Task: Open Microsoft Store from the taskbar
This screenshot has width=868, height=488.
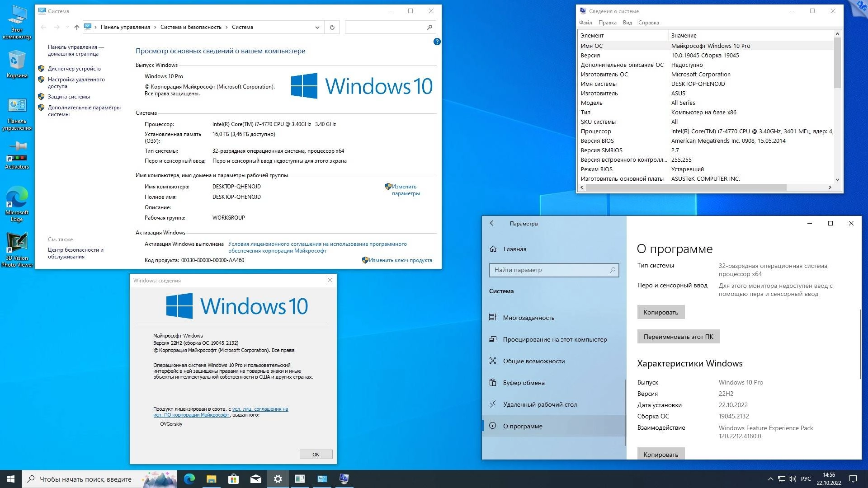Action: (233, 479)
